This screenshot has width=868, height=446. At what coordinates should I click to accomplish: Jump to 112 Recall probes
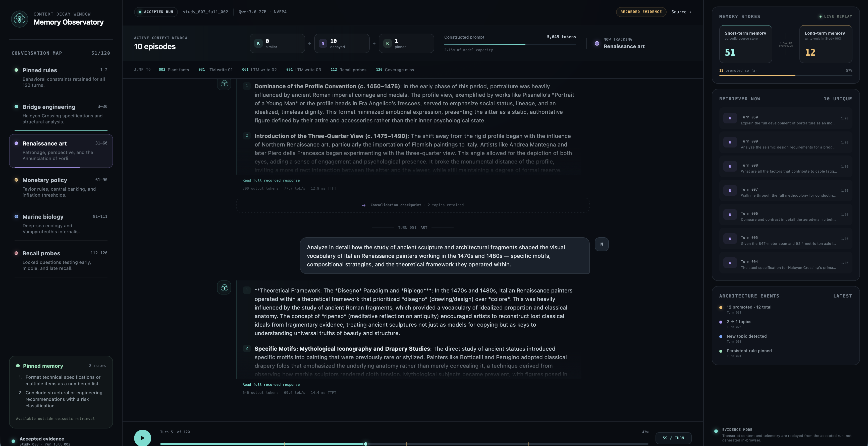[x=348, y=70]
